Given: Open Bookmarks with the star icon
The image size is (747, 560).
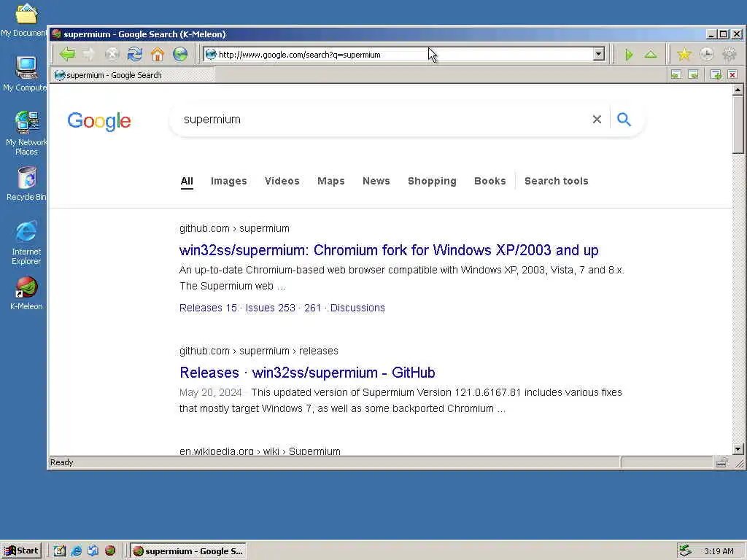Looking at the screenshot, I should pyautogui.click(x=684, y=54).
